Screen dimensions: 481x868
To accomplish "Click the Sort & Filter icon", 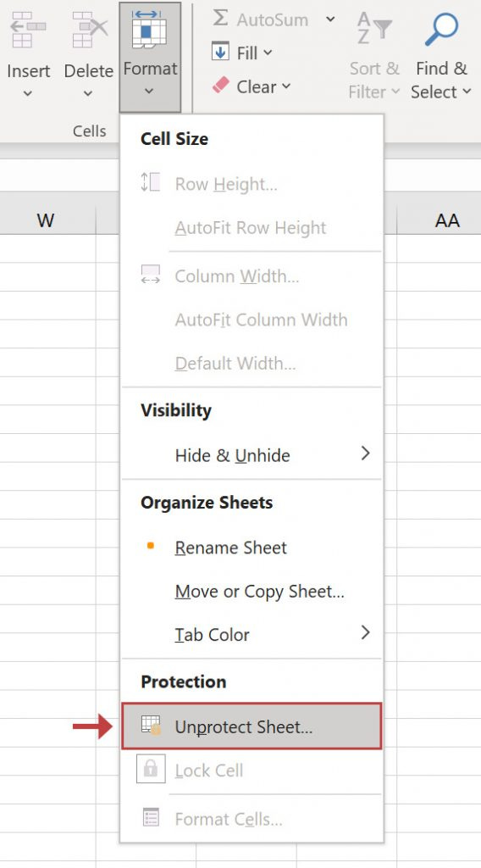I will pos(373,28).
